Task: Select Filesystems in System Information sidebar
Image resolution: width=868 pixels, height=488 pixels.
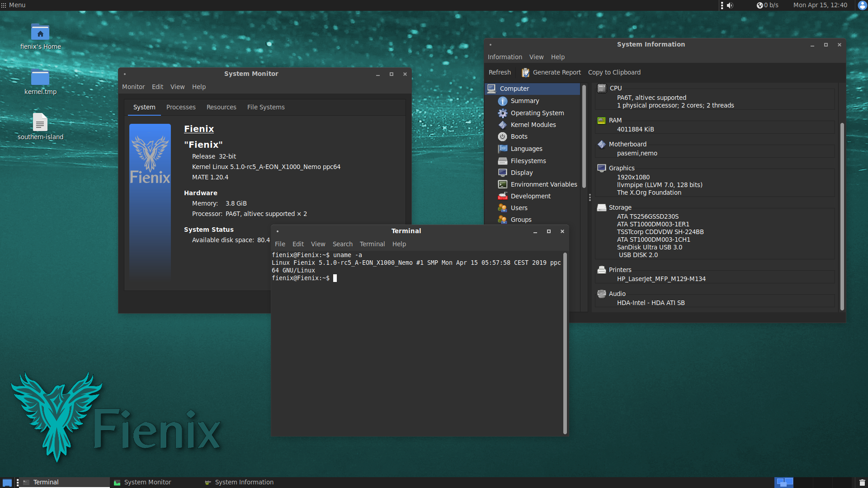Action: click(528, 161)
